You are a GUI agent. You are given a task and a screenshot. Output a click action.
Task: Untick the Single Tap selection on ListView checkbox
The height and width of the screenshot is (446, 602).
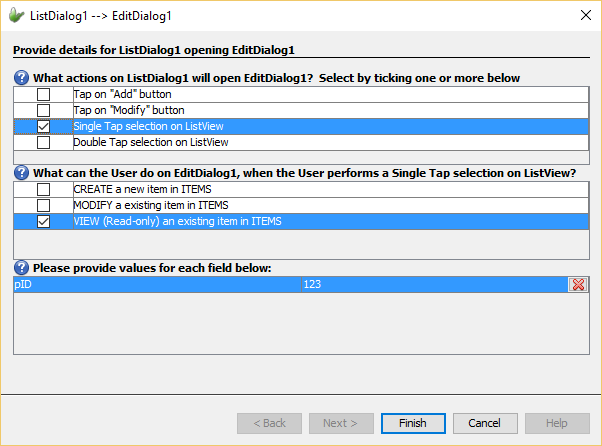[x=43, y=127]
